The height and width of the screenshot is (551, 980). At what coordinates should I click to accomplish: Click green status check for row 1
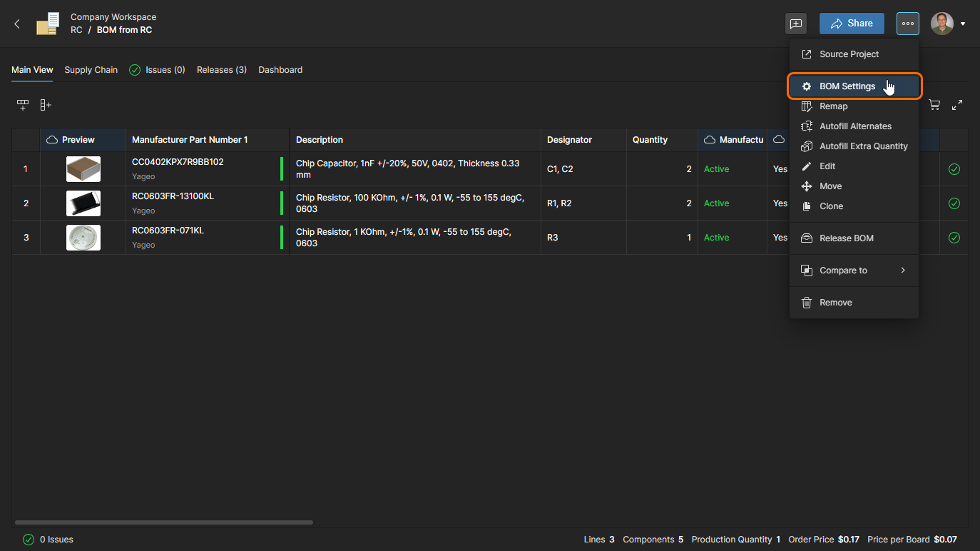[954, 169]
